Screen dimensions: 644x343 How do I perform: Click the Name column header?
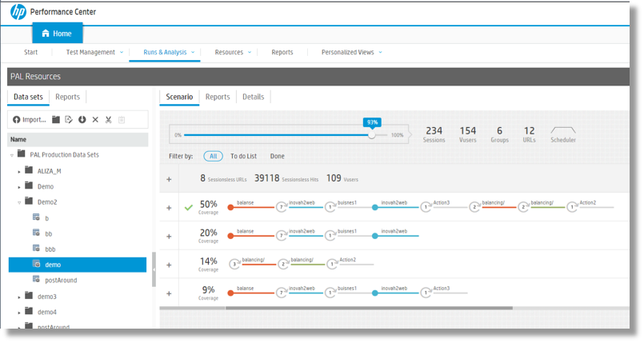click(x=78, y=139)
